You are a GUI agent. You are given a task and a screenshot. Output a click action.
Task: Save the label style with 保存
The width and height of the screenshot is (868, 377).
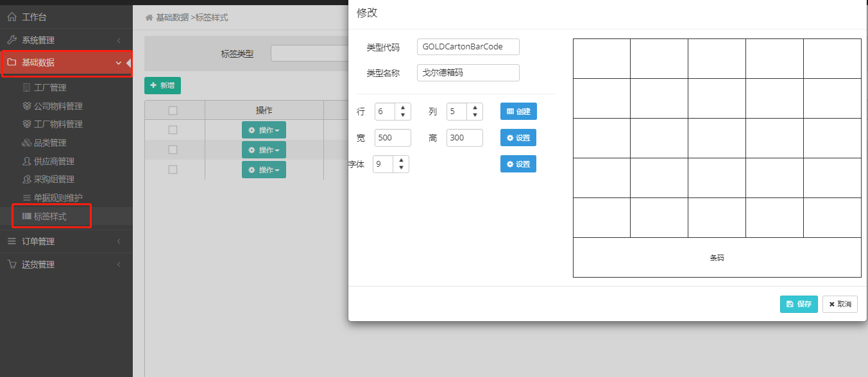(x=799, y=304)
